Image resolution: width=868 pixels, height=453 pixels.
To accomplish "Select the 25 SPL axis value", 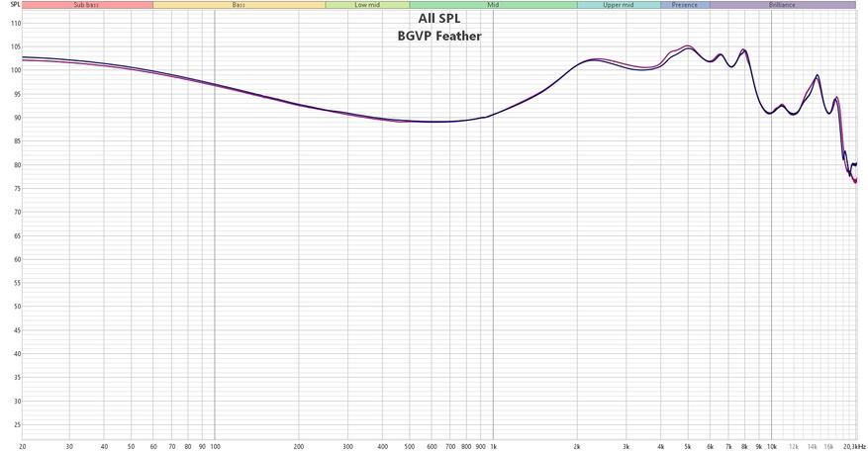I will (x=18, y=424).
